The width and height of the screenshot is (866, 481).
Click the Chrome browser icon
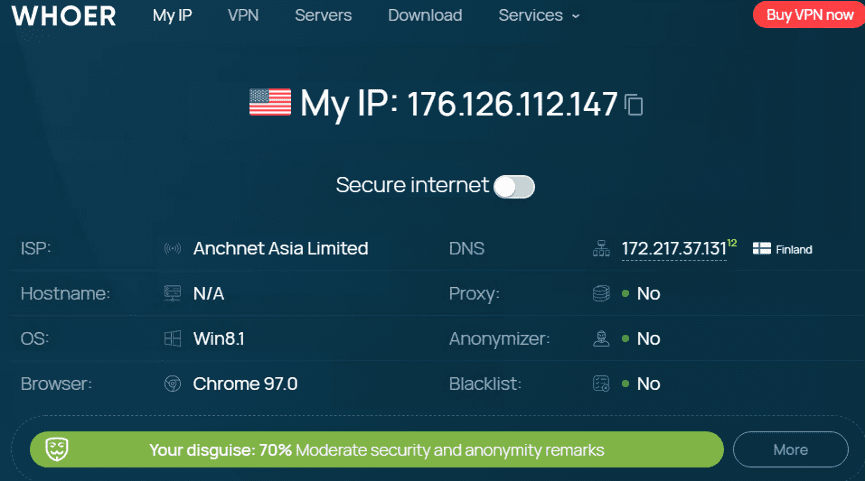(172, 384)
